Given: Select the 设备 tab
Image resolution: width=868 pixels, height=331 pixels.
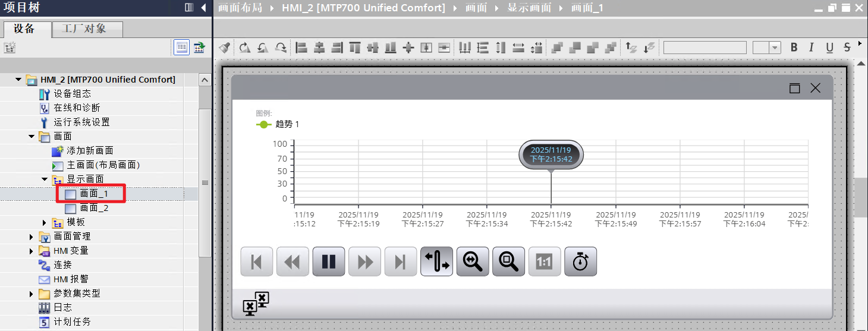Looking at the screenshot, I should pos(24,29).
